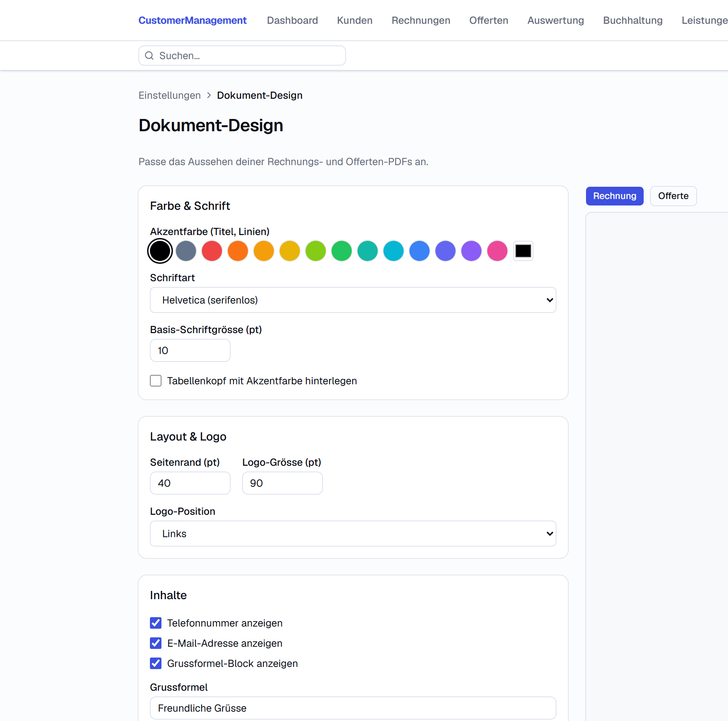Image resolution: width=728 pixels, height=721 pixels.
Task: Select the green accent color
Action: pyautogui.click(x=342, y=251)
